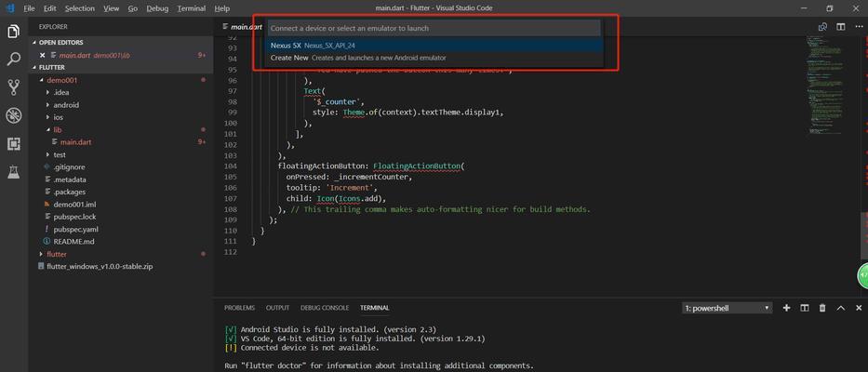Open main.dart under lib folder
This screenshot has height=372, width=868.
point(76,142)
